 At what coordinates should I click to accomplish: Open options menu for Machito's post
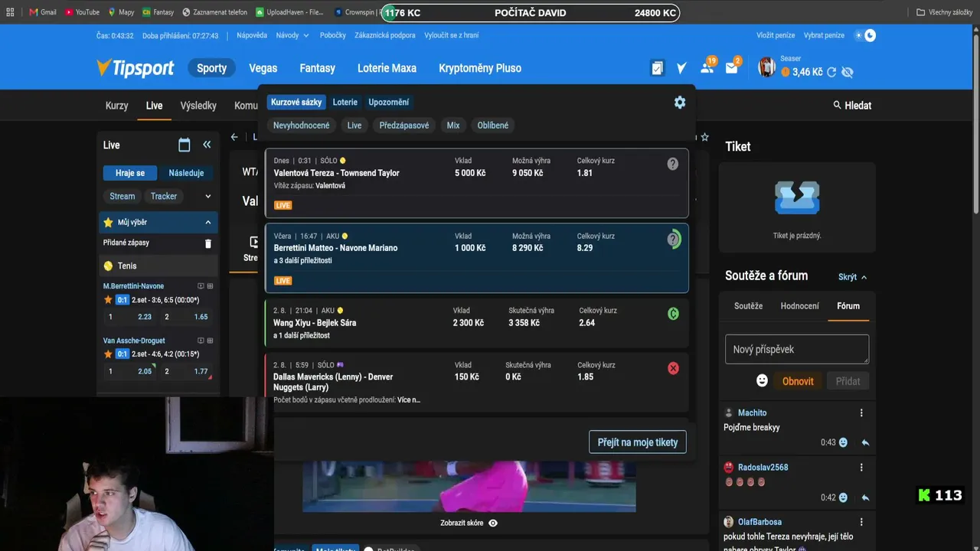[861, 412]
